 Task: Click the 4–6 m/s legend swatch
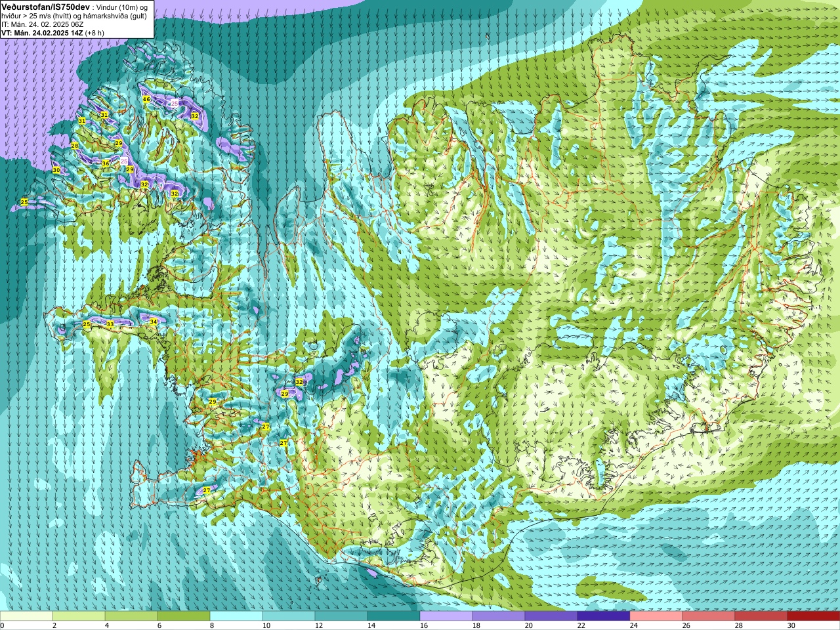pos(131,616)
